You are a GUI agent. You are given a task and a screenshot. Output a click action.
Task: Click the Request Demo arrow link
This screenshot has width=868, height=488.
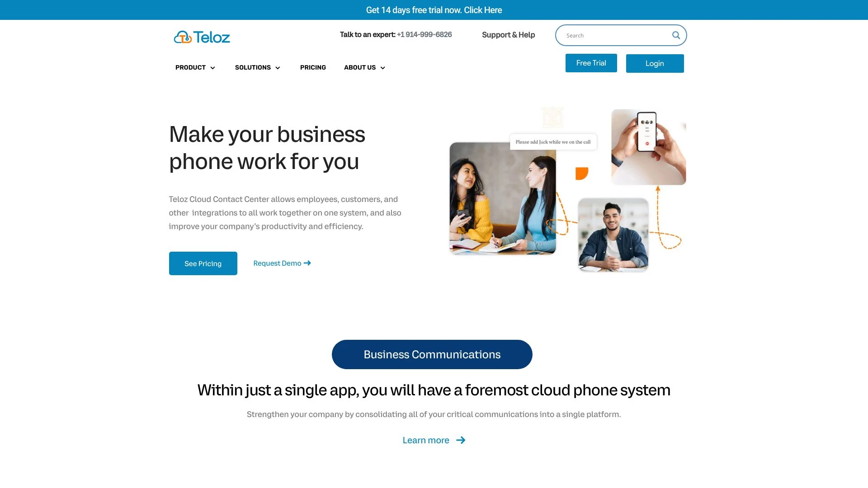282,263
